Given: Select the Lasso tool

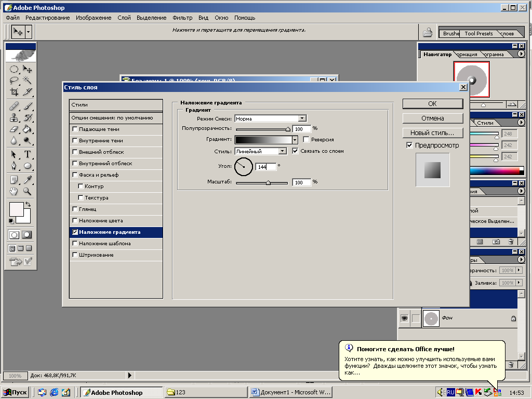Looking at the screenshot, I should 14,81.
